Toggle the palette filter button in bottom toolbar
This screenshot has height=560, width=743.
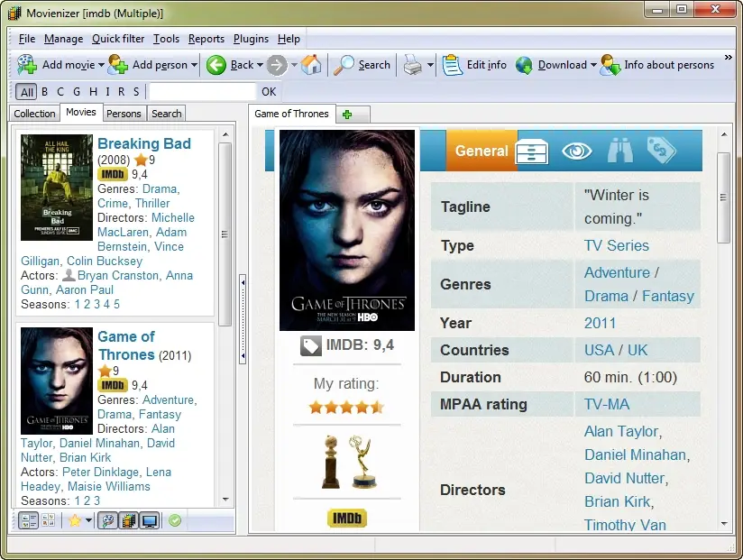click(x=108, y=520)
